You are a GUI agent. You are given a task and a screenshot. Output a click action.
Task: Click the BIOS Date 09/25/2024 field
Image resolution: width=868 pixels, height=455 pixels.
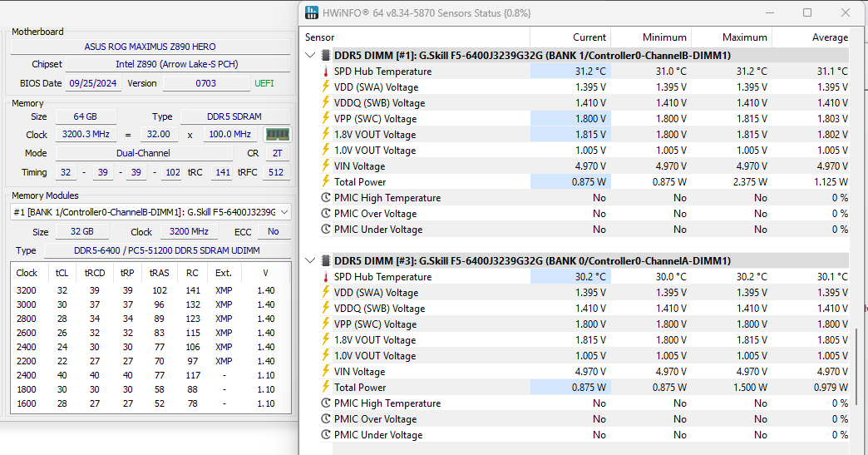click(93, 83)
